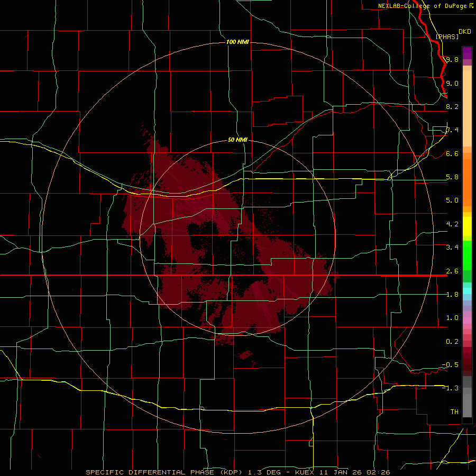Click the 4.2 value on the color scale
This screenshot has width=476, height=476.
click(x=452, y=224)
